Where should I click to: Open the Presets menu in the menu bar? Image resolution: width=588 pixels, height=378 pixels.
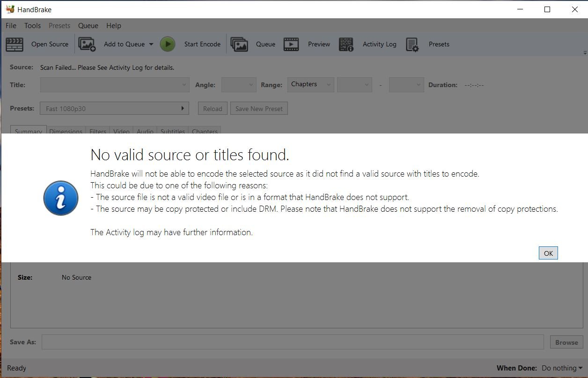click(x=59, y=25)
